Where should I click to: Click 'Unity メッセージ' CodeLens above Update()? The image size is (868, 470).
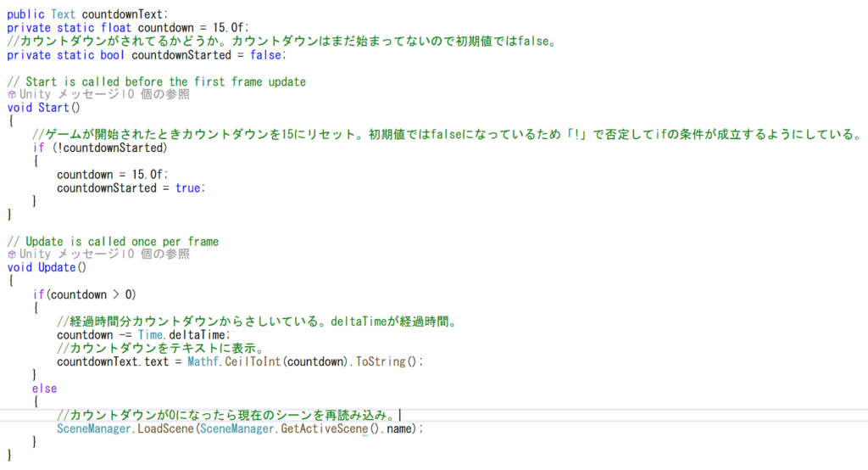(x=69, y=254)
